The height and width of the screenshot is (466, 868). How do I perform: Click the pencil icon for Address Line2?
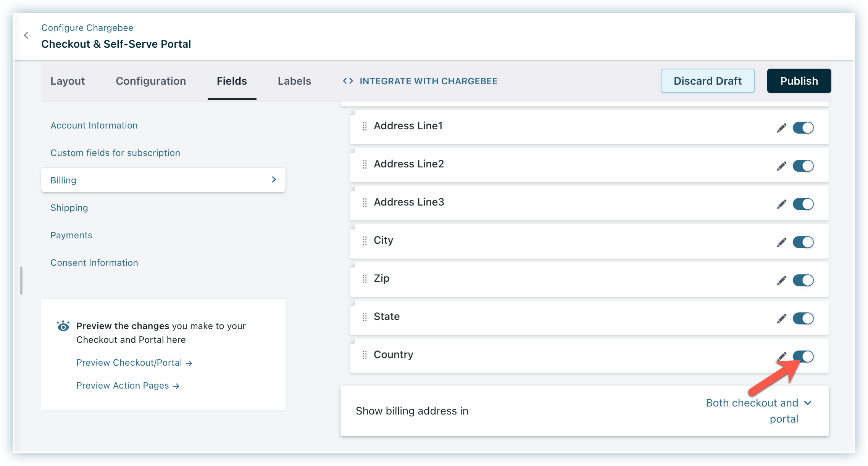pyautogui.click(x=781, y=166)
